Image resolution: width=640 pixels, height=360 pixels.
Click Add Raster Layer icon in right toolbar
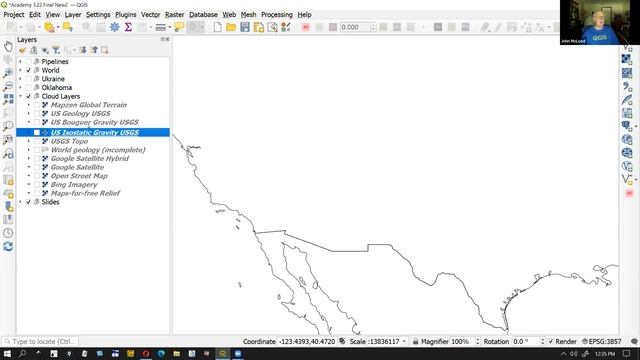coord(627,60)
